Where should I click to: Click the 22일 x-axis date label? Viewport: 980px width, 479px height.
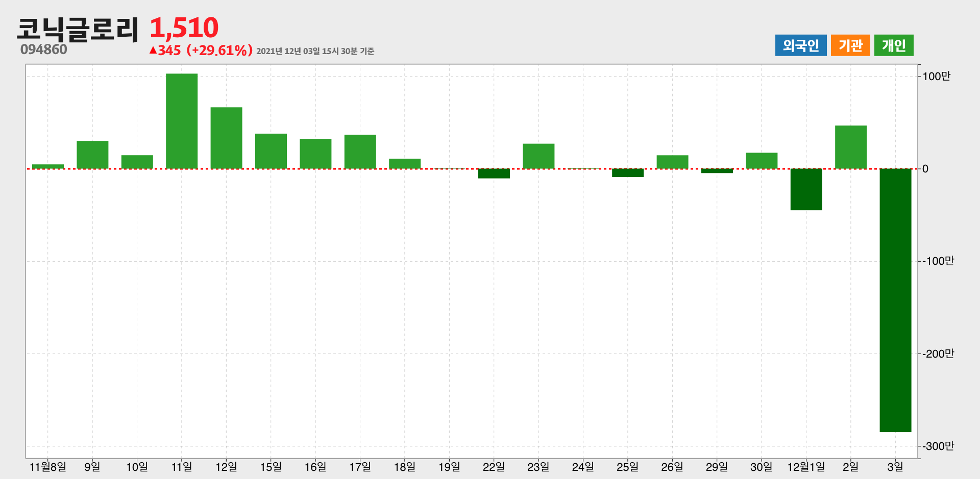pyautogui.click(x=494, y=467)
